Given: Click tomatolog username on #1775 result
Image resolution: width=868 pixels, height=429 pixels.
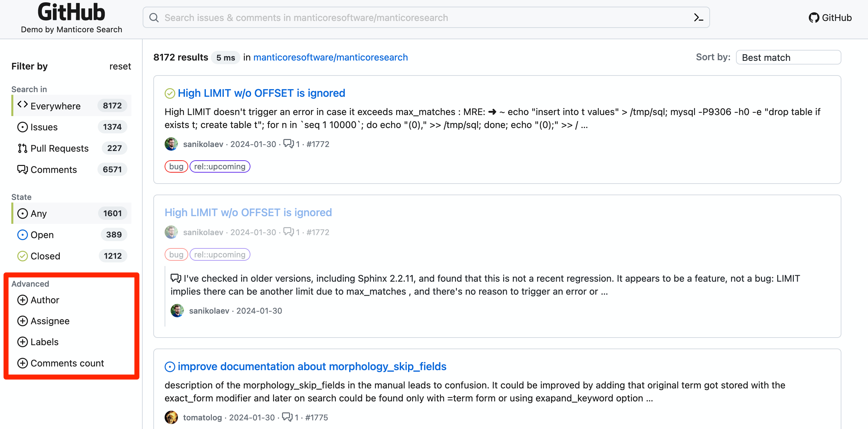Looking at the screenshot, I should pyautogui.click(x=202, y=417).
